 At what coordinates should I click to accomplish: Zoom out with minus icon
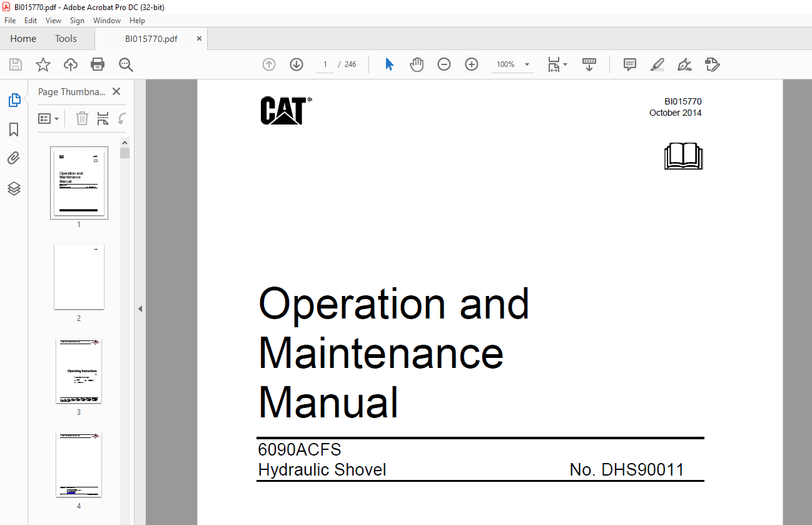pos(444,64)
